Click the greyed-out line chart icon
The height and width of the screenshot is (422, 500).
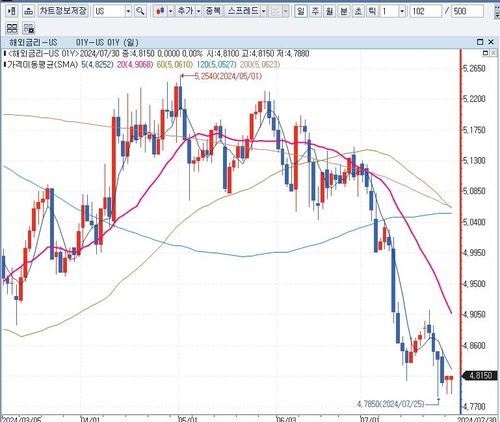click(276, 12)
